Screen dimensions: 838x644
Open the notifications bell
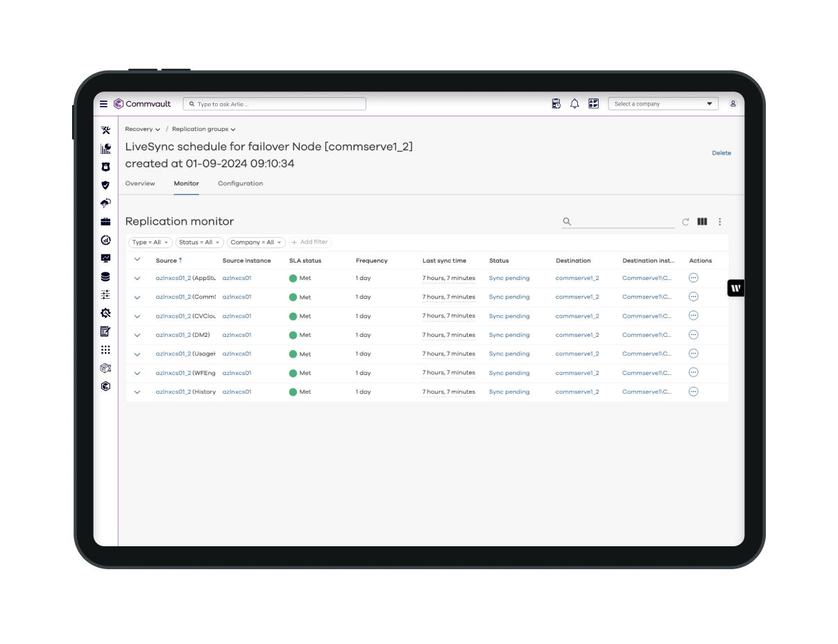(x=574, y=104)
